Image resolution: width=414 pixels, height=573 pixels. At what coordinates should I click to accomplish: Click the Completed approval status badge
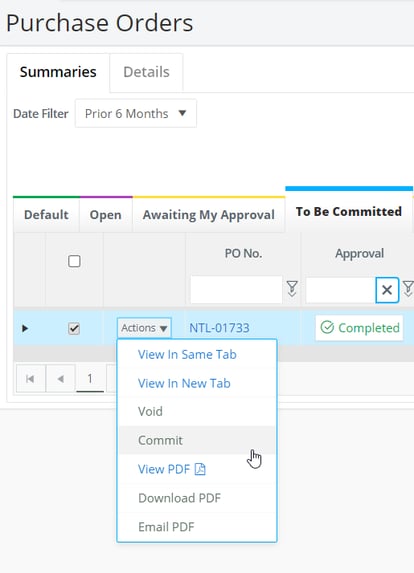[x=360, y=328]
